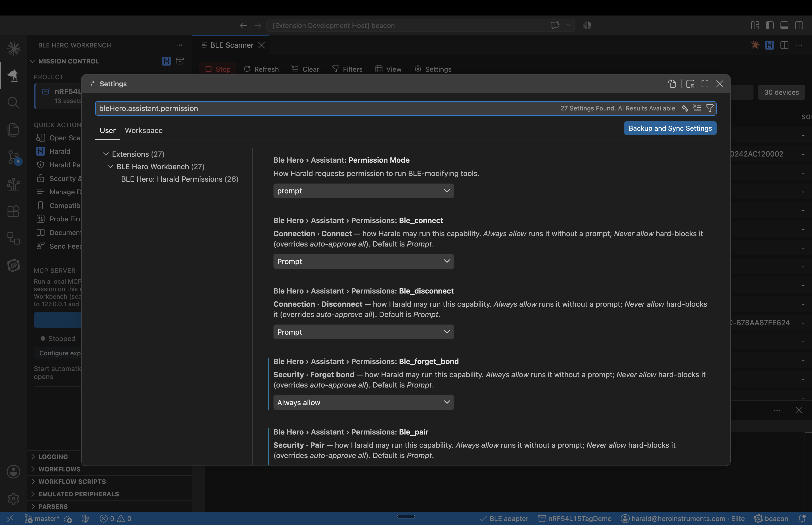The width and height of the screenshot is (812, 525).
Task: Expand the Logging section
Action: (x=33, y=457)
